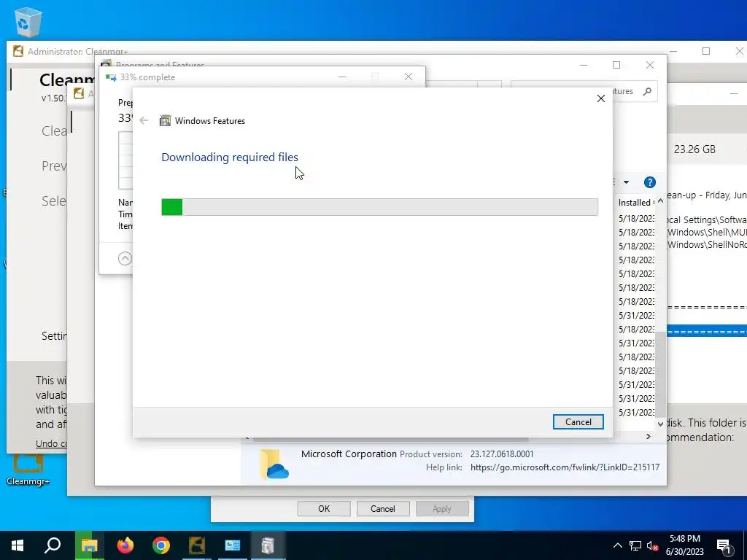Show hidden system tray icons
Viewport: 747px width, 560px height.
617,545
